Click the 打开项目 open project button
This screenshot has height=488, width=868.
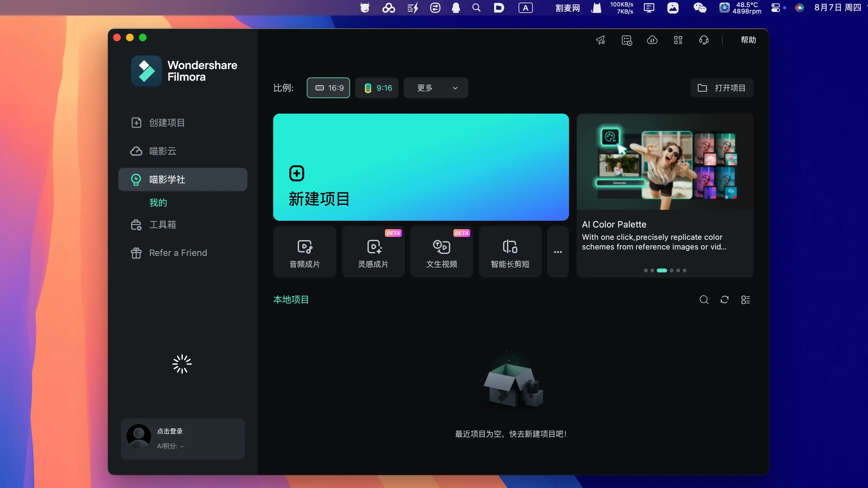pos(722,88)
